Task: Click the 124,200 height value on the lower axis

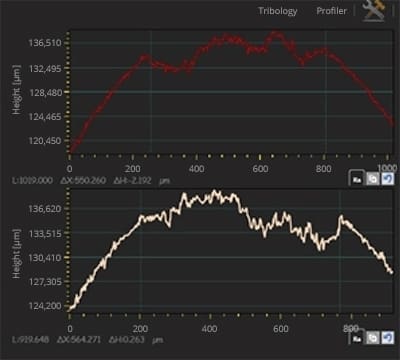Action: click(45, 306)
